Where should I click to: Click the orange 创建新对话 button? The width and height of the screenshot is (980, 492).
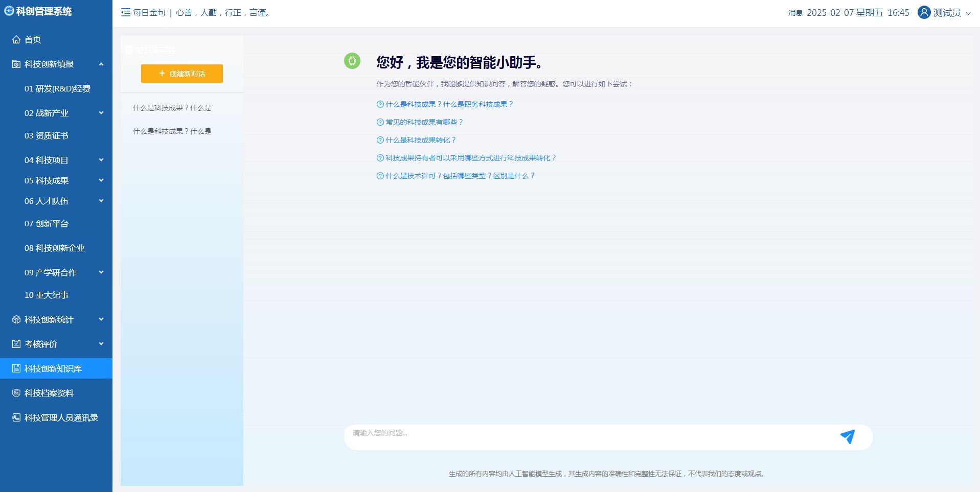[x=182, y=74]
